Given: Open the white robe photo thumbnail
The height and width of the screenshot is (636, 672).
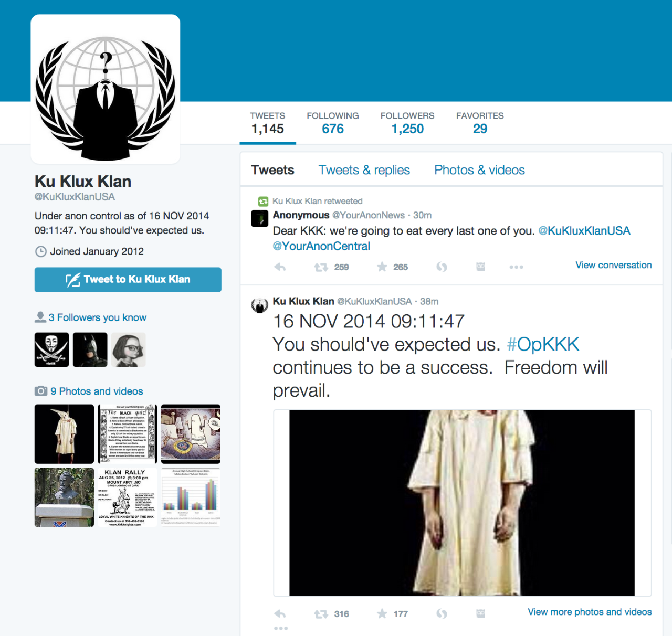Looking at the screenshot, I should point(64,434).
